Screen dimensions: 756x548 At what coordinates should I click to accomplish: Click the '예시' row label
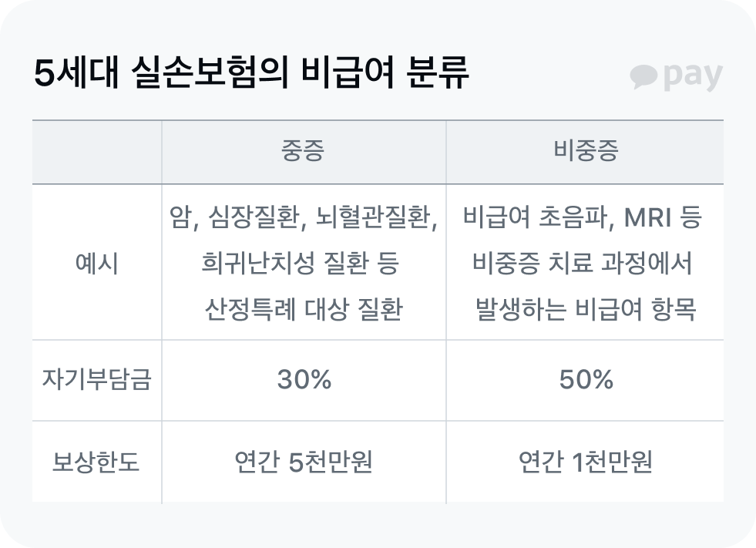tap(96, 264)
